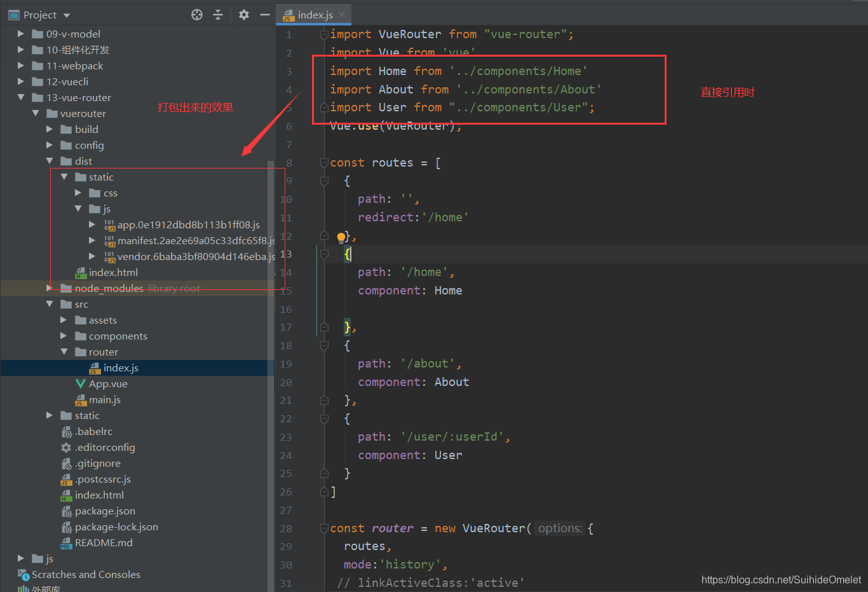Screen dimensions: 868x592
Task: Select manifest.2ae2e69a05c33dfc65f8.js file icon
Action: pyautogui.click(x=109, y=241)
